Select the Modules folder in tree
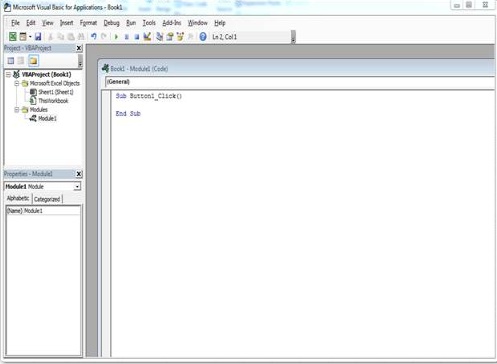The height and width of the screenshot is (364, 497). (x=39, y=110)
